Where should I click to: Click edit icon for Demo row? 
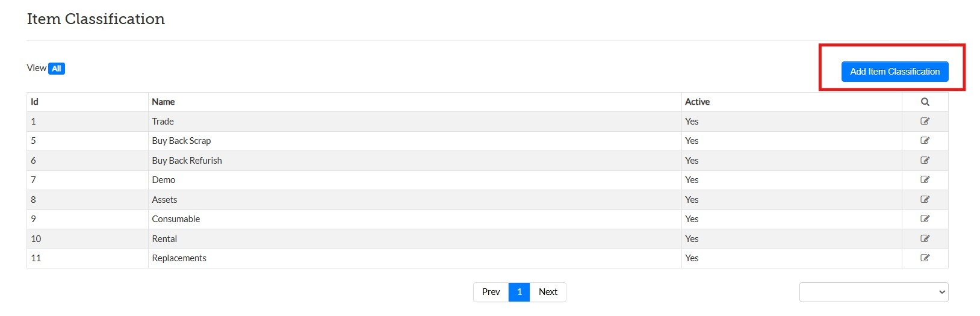pos(925,179)
